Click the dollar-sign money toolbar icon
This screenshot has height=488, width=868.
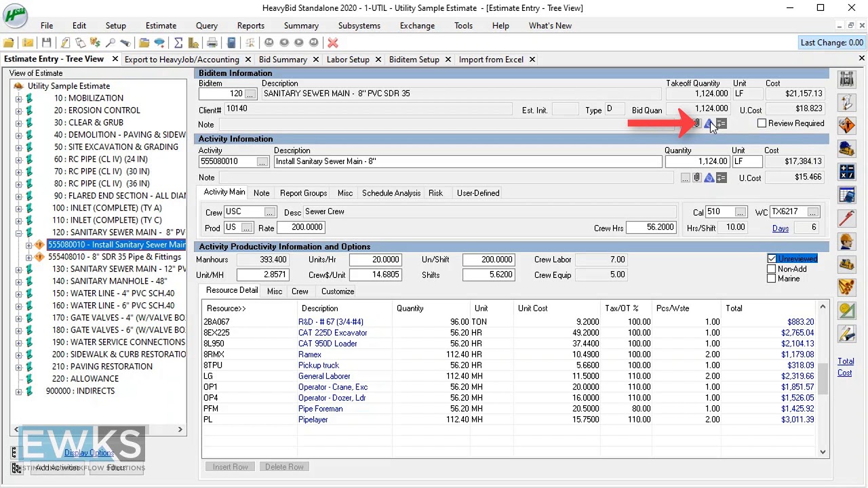pyautogui.click(x=95, y=43)
